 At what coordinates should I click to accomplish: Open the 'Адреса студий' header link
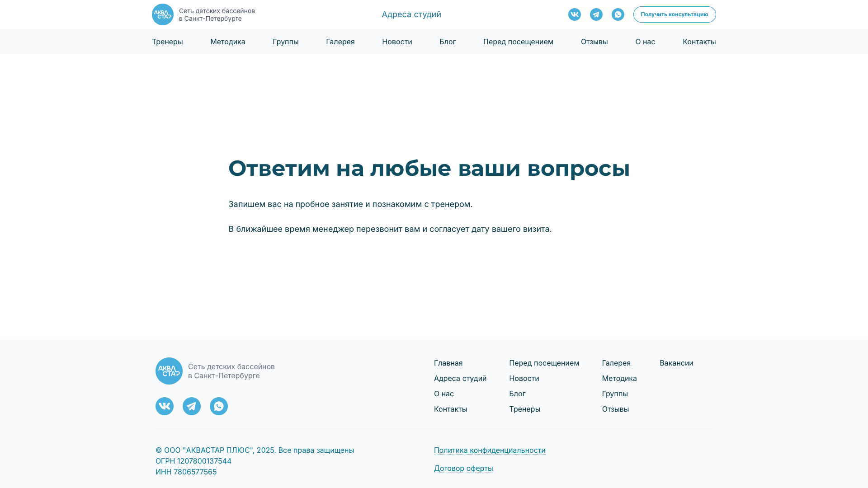pos(411,14)
